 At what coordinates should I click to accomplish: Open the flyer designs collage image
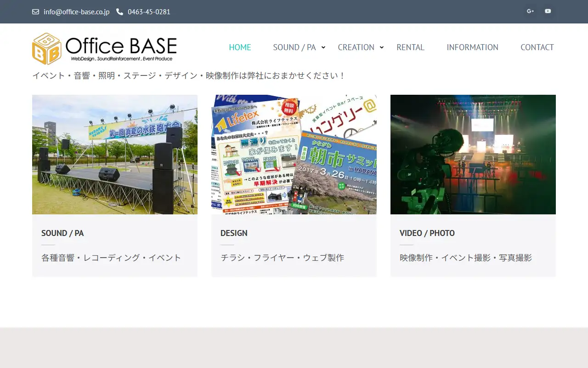294,155
